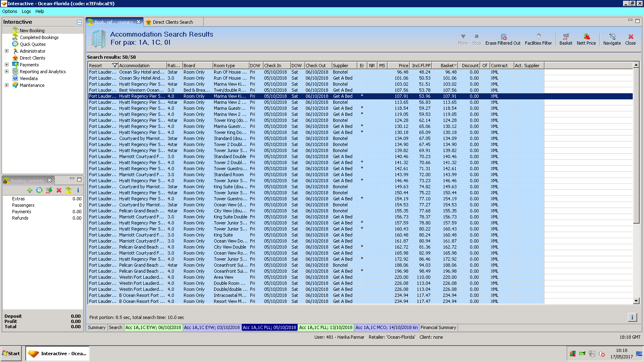
Task: Open the Logs menu
Action: click(x=26, y=11)
